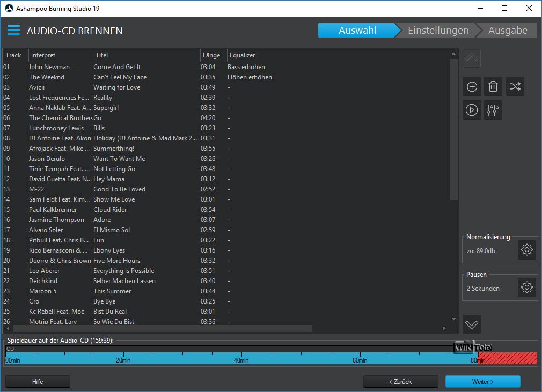This screenshot has width=542, height=392.
Task: Click the trash delete track icon
Action: pyautogui.click(x=493, y=86)
